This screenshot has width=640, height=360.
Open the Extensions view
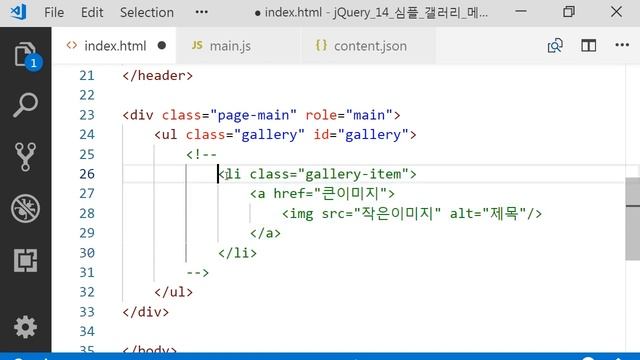click(x=25, y=260)
